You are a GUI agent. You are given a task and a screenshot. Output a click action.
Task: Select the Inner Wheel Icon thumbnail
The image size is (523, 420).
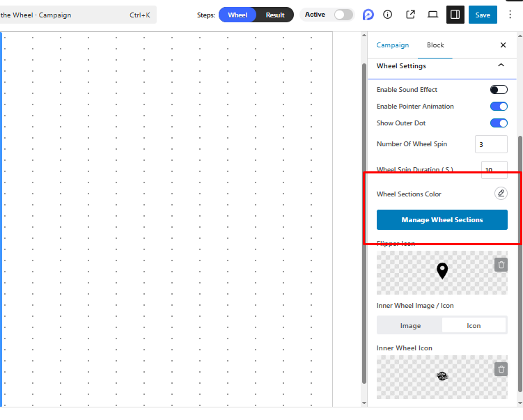pos(442,376)
